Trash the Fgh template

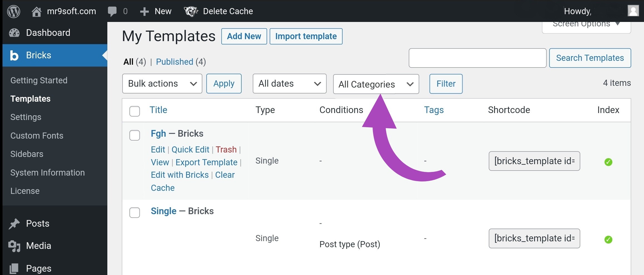[x=226, y=149]
